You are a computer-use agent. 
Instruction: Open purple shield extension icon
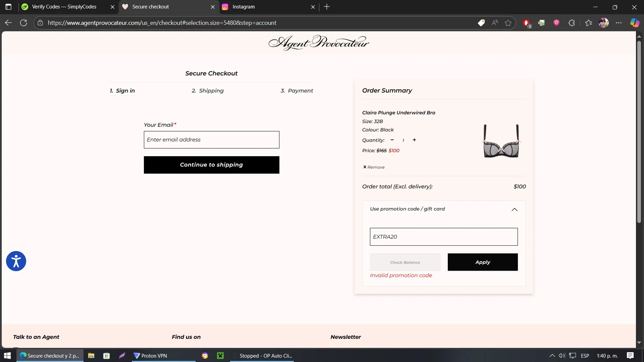coord(556,23)
